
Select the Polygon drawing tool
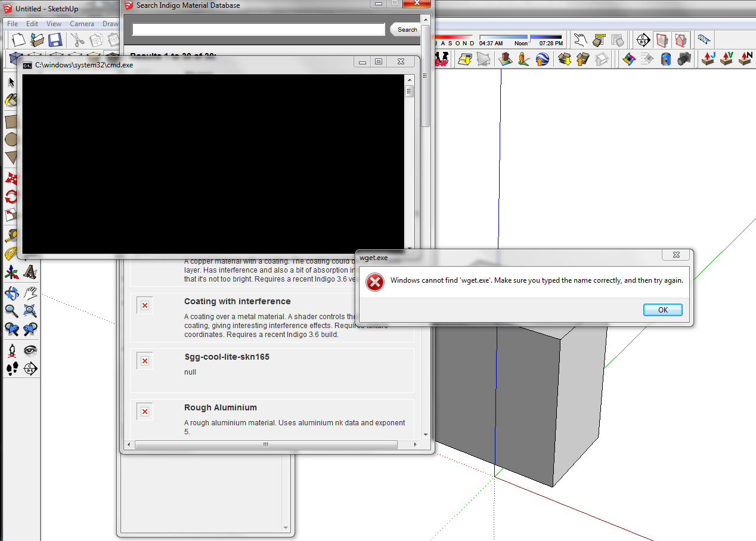coord(11,157)
